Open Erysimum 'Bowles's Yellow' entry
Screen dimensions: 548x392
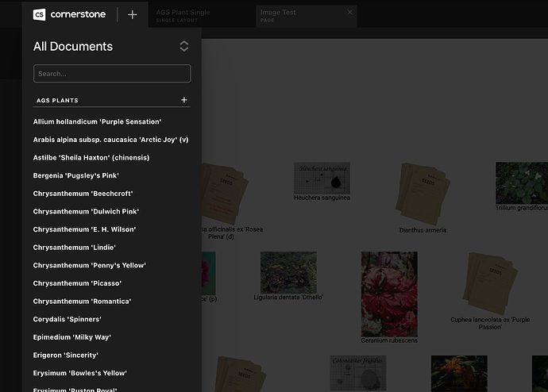point(79,373)
